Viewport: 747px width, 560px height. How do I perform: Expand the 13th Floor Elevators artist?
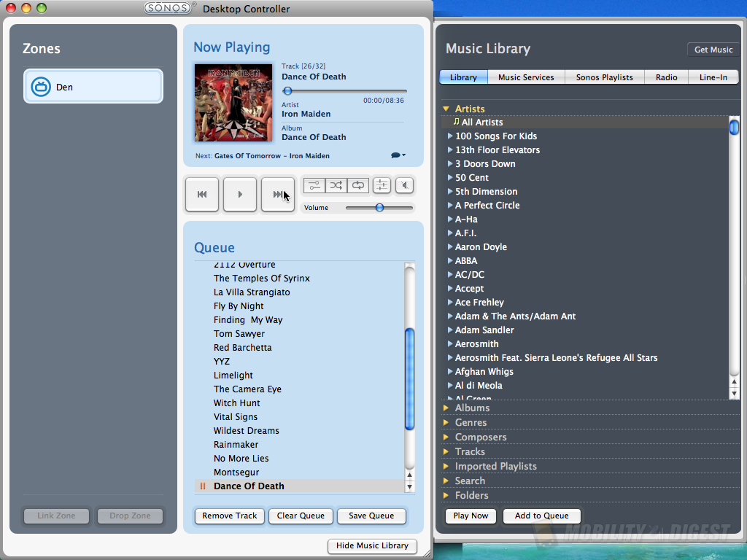449,149
